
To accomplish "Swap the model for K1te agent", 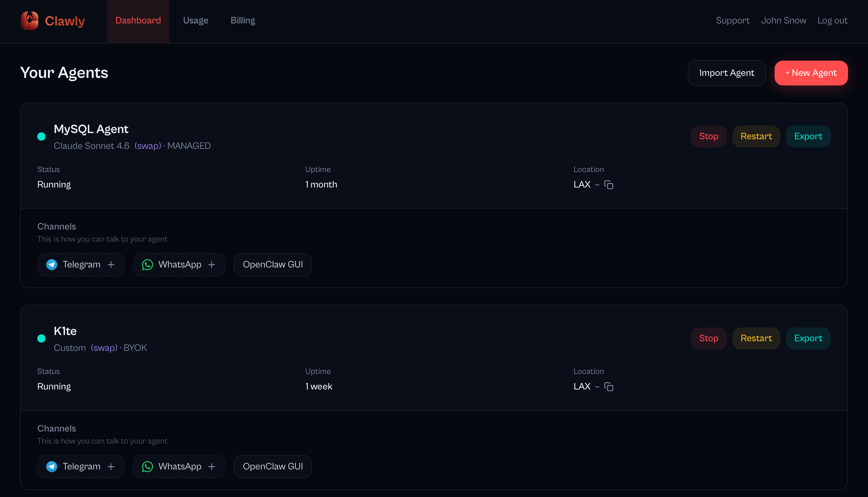I will coord(104,348).
